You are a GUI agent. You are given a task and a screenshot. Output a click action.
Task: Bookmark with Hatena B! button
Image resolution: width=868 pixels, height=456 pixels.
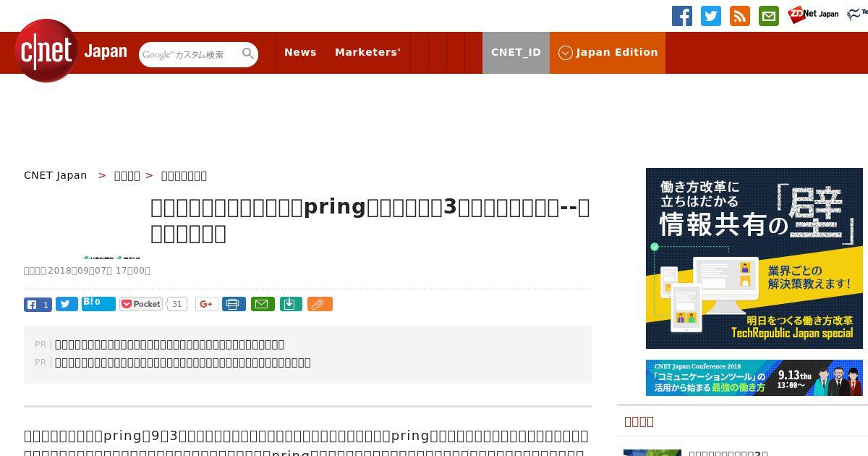coord(98,303)
